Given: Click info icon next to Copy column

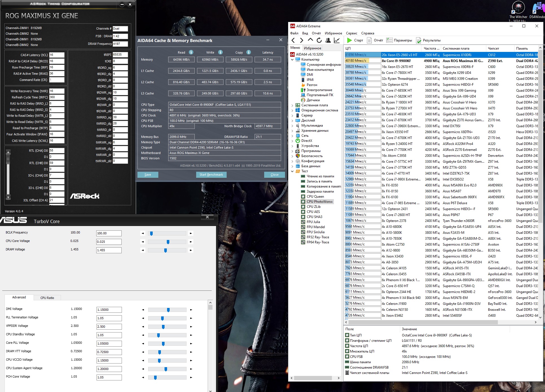Looking at the screenshot, I should 249,52.
